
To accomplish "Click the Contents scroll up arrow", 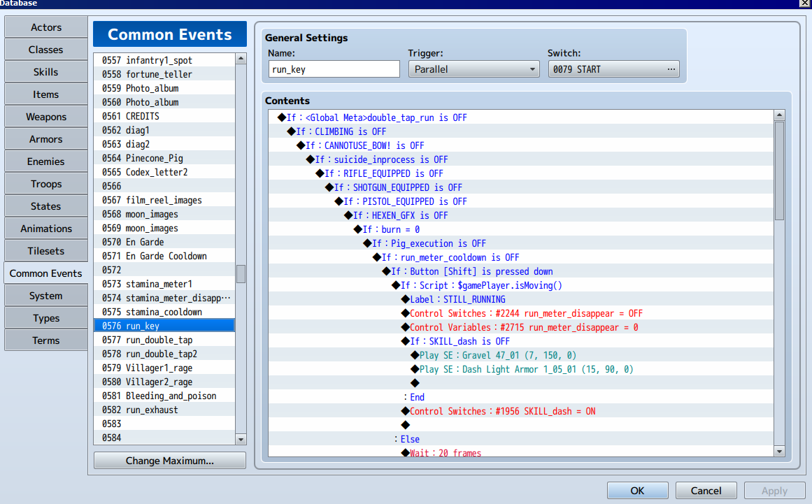I will [x=779, y=115].
